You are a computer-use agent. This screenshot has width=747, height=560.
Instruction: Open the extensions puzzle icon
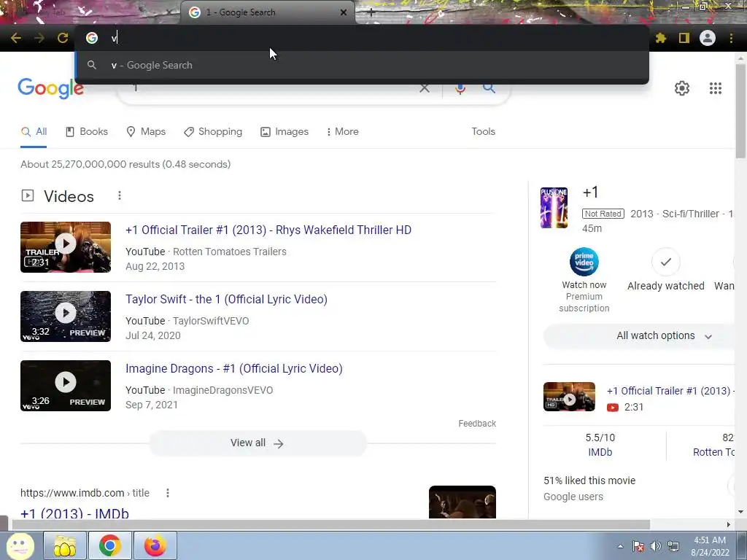coord(661,38)
